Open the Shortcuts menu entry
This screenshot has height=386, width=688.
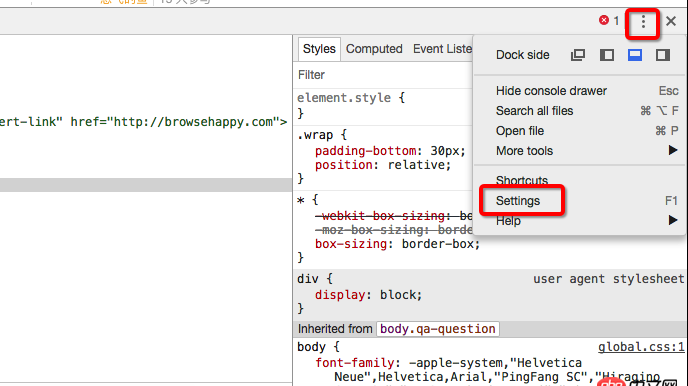click(522, 180)
